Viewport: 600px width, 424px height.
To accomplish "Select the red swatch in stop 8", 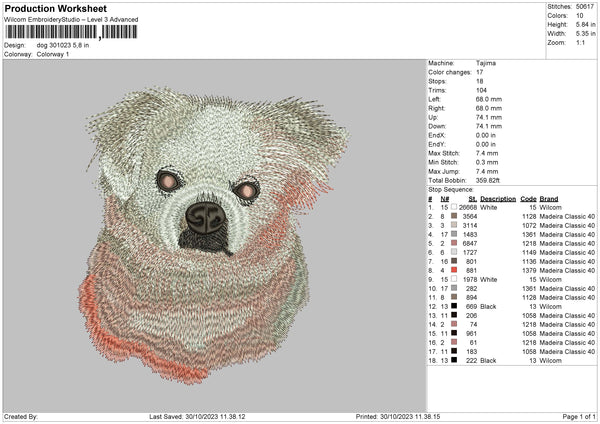I will click(x=453, y=270).
